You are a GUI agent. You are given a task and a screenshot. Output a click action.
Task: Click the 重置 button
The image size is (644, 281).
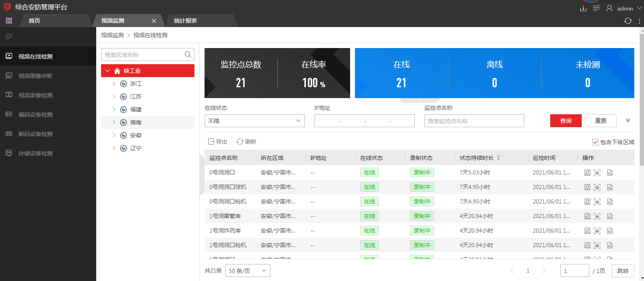(x=601, y=121)
